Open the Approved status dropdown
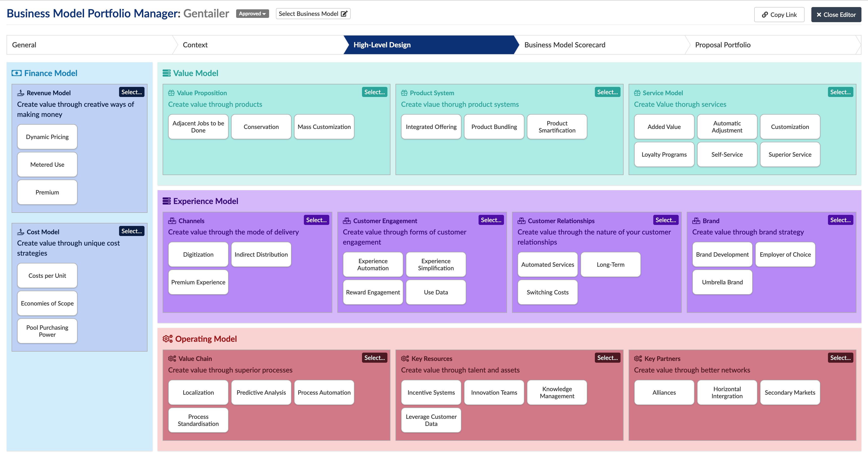868x473 pixels. (252, 14)
